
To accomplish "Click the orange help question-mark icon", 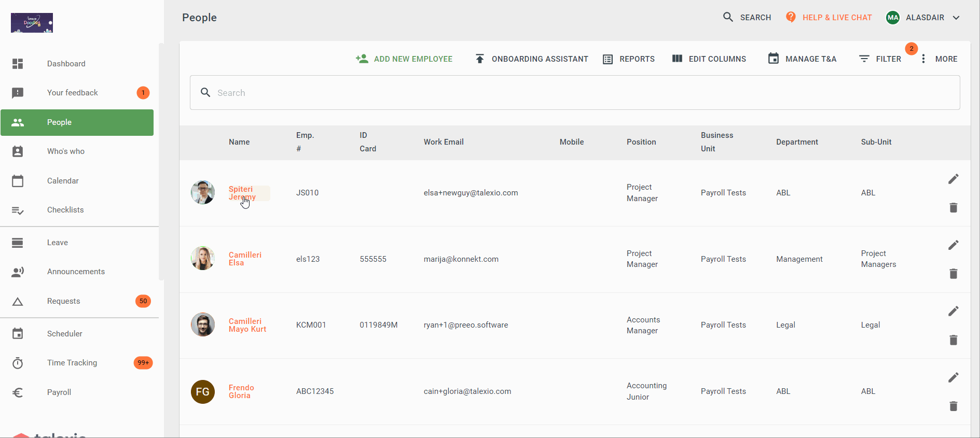I will point(791,17).
